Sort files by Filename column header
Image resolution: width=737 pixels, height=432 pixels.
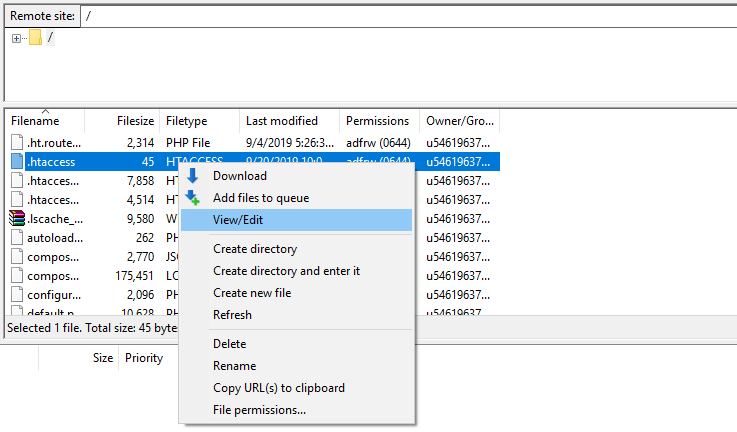click(x=35, y=121)
